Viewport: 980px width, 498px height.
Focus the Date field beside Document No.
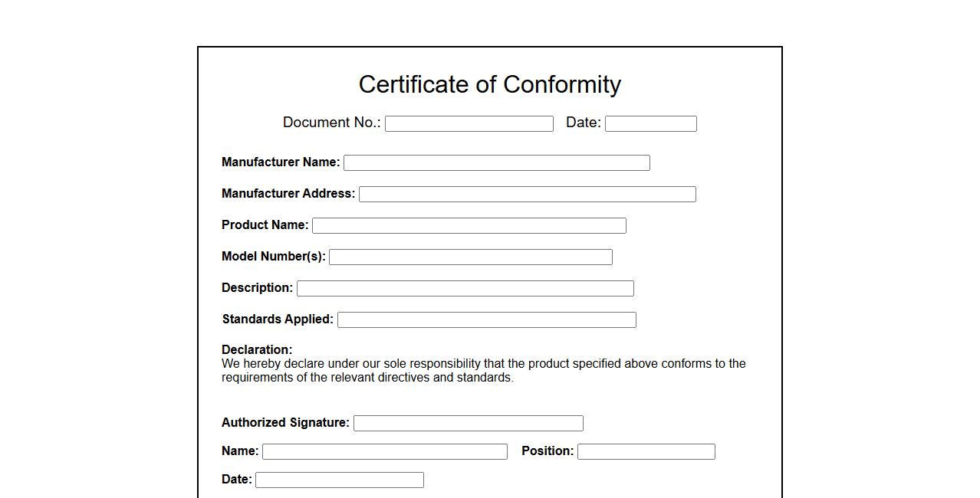[650, 123]
